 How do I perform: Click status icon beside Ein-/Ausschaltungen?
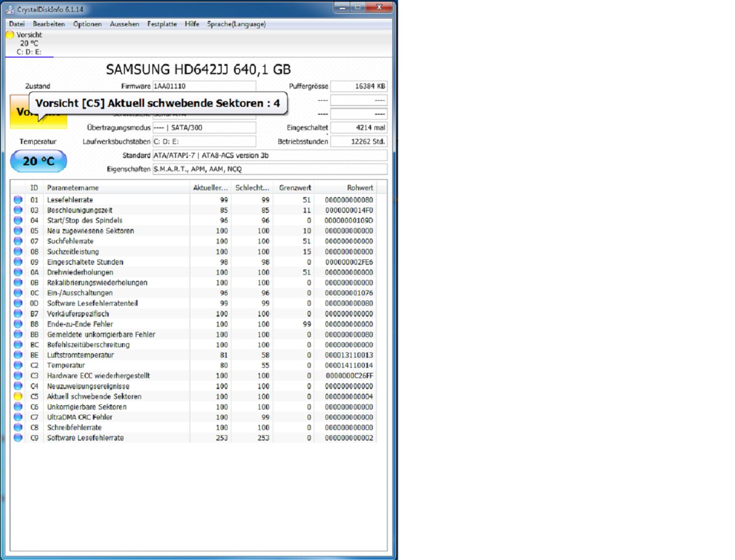[x=18, y=293]
